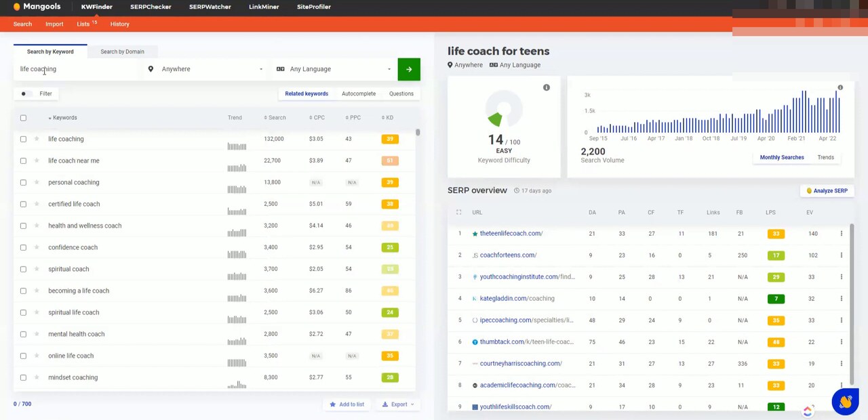The image size is (868, 420).
Task: Sort by CPC column header
Action: click(x=317, y=118)
